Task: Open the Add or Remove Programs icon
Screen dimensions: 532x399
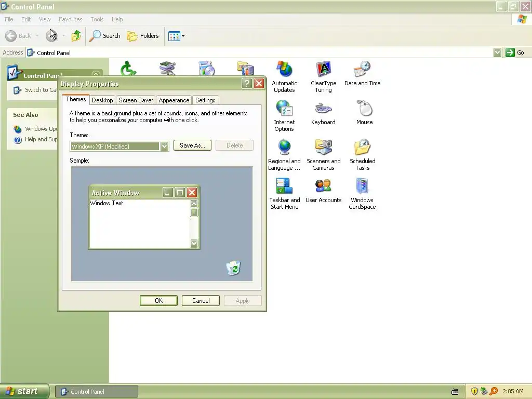Action: [x=206, y=68]
